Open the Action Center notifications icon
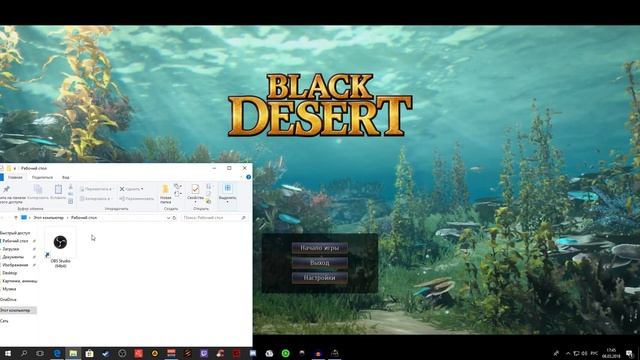The height and width of the screenshot is (360, 640). (x=630, y=353)
